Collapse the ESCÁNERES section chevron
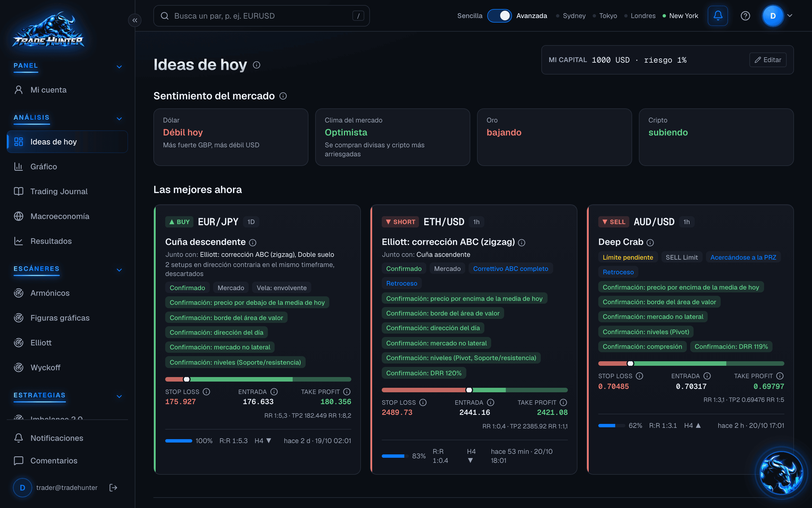The height and width of the screenshot is (508, 812). 119,270
